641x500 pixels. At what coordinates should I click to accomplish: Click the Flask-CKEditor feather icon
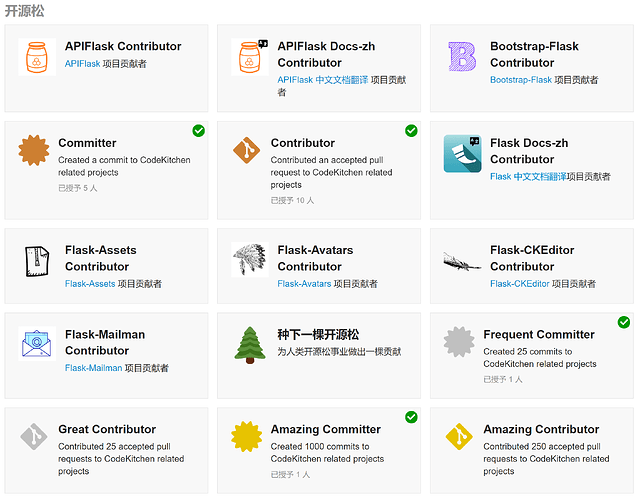pyautogui.click(x=461, y=261)
